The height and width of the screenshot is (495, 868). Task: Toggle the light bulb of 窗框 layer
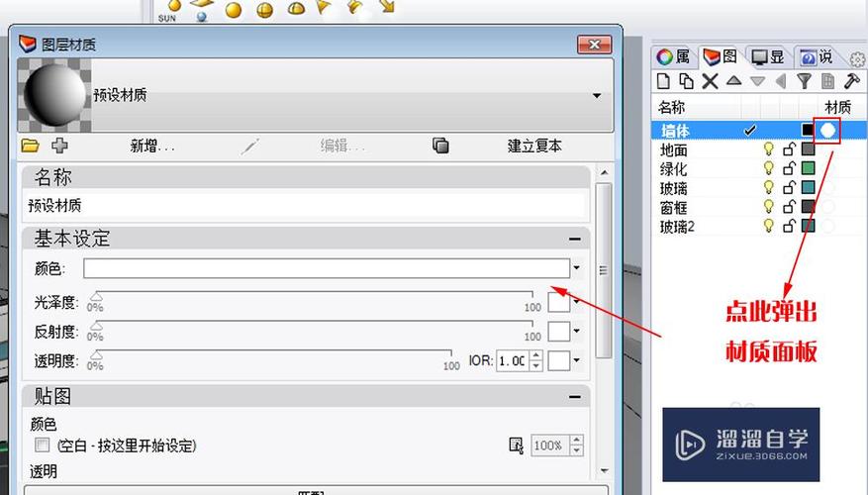point(768,207)
